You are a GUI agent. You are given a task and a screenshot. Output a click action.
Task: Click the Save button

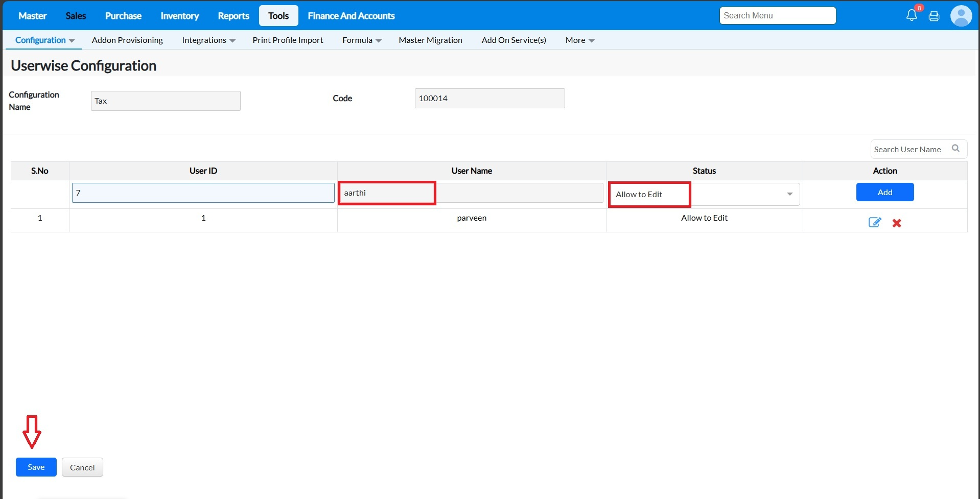click(x=36, y=467)
